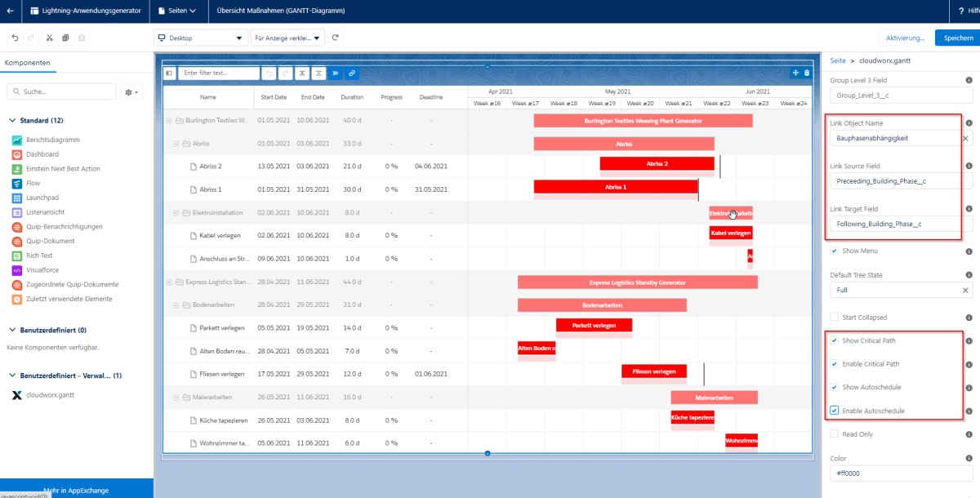
Task: Select the Komponenten tab
Action: (28, 63)
